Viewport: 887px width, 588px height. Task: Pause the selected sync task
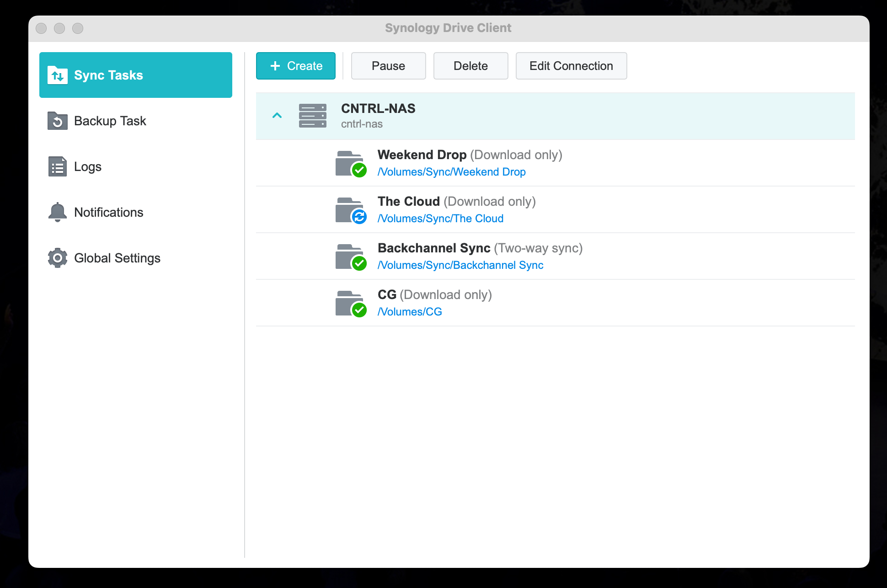[388, 66]
